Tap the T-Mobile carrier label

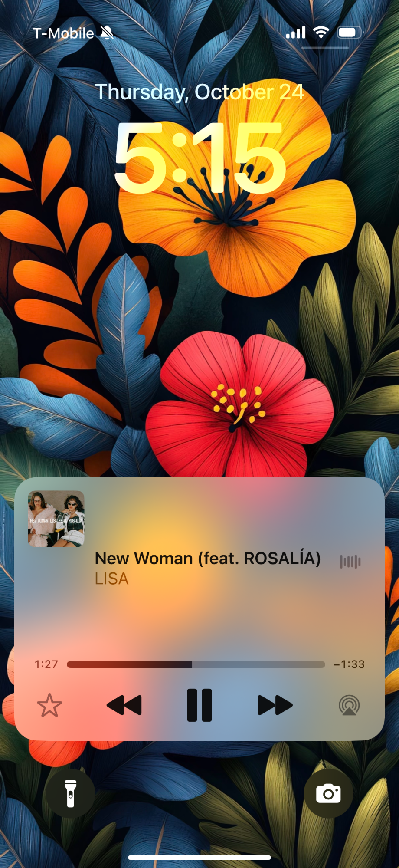(63, 33)
